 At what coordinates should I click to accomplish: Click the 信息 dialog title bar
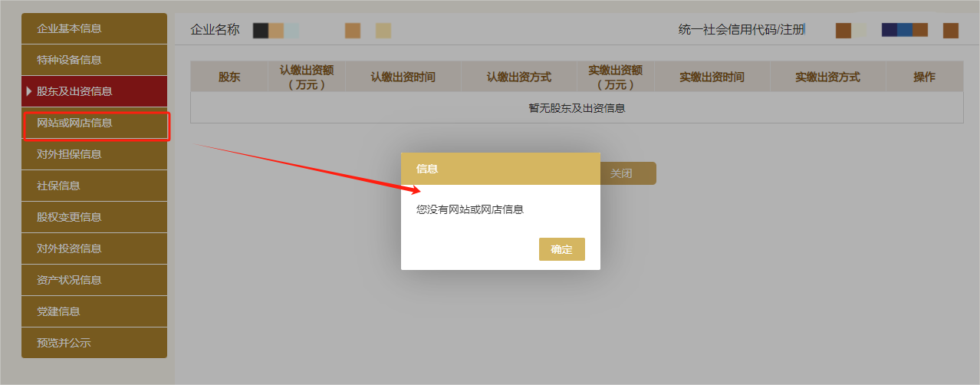click(x=501, y=169)
